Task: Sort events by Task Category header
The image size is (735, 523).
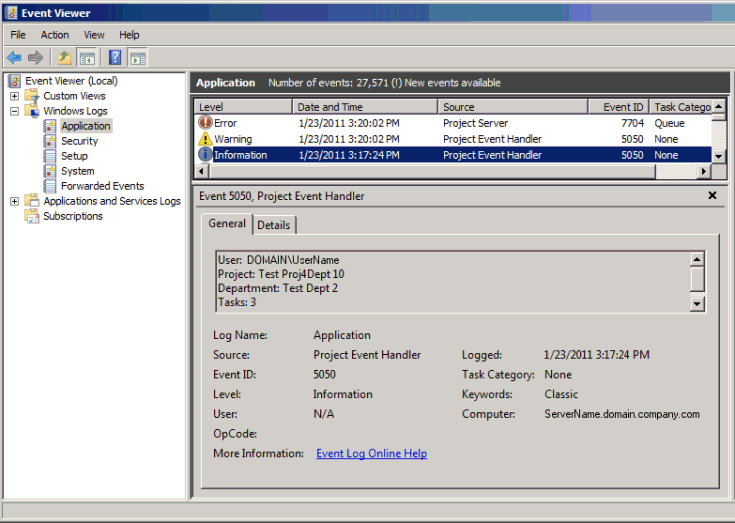Action: pos(680,107)
